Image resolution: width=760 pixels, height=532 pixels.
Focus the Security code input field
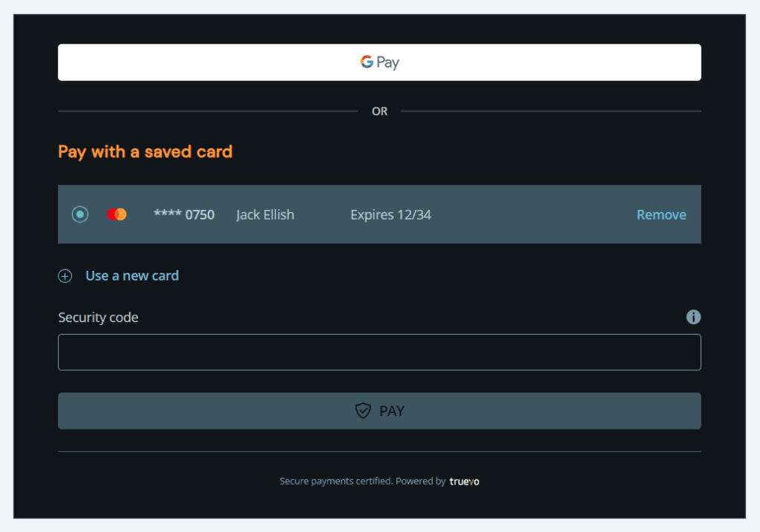[x=379, y=352]
